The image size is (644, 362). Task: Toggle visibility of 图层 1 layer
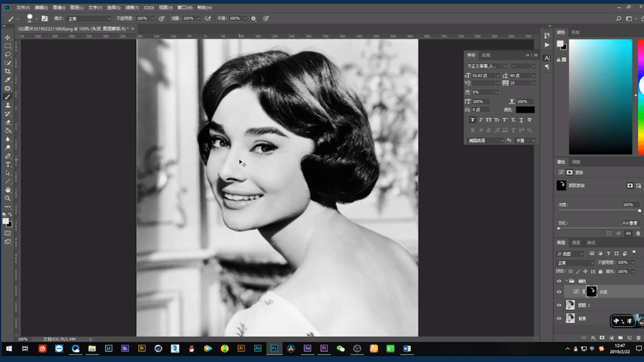click(559, 305)
